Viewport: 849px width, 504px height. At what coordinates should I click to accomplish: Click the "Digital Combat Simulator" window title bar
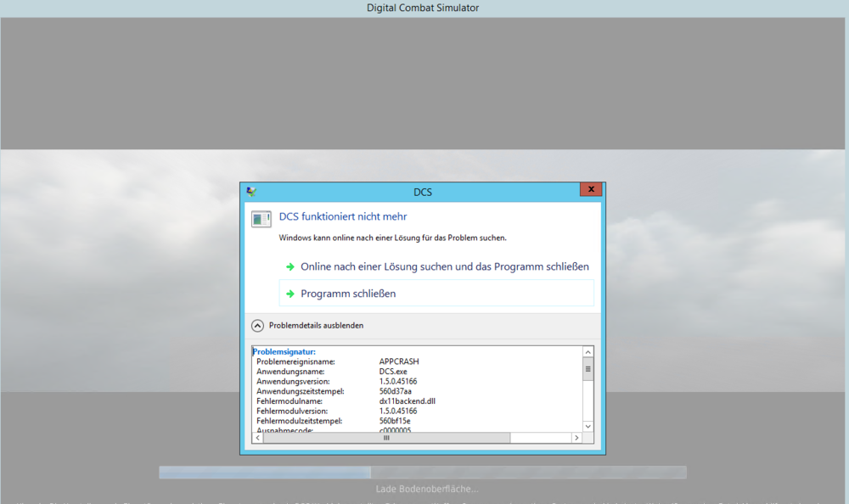click(x=422, y=7)
